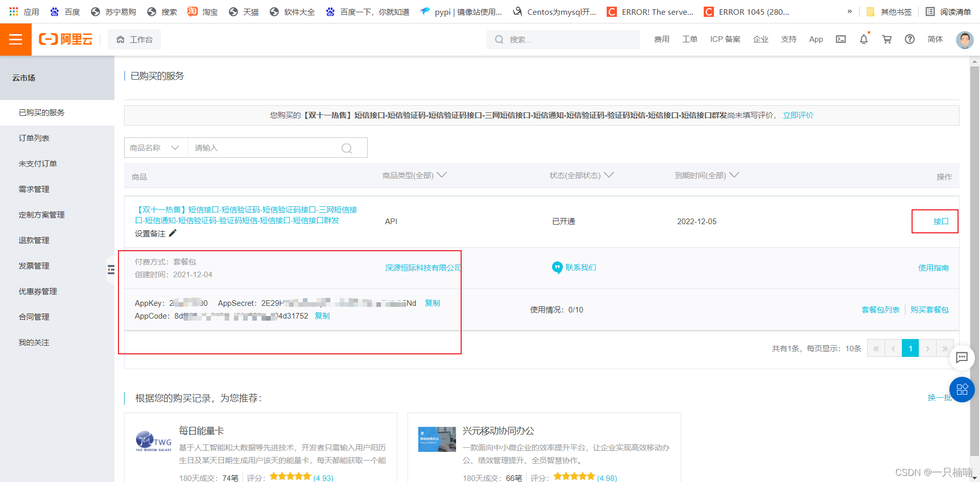980x482 pixels.
Task: Expand the 状态(全部状态) filter
Action: [581, 175]
